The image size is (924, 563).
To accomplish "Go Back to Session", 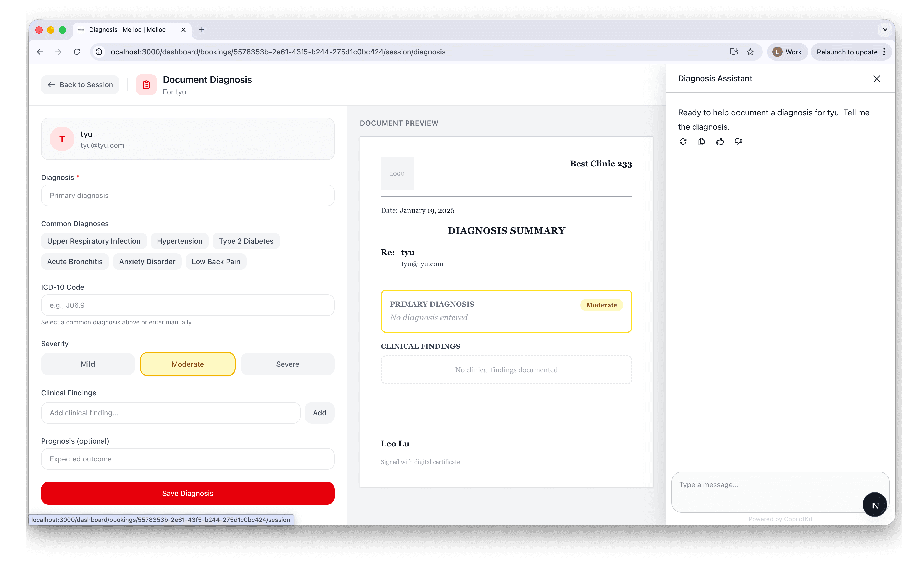I will pyautogui.click(x=80, y=84).
